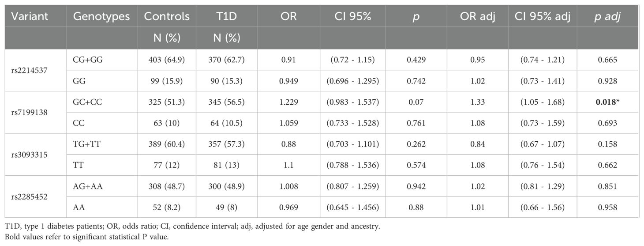The width and height of the screenshot is (644, 246).
Task: Click the (1.05 - 1.68) confidence interval
Action: pos(543,102)
